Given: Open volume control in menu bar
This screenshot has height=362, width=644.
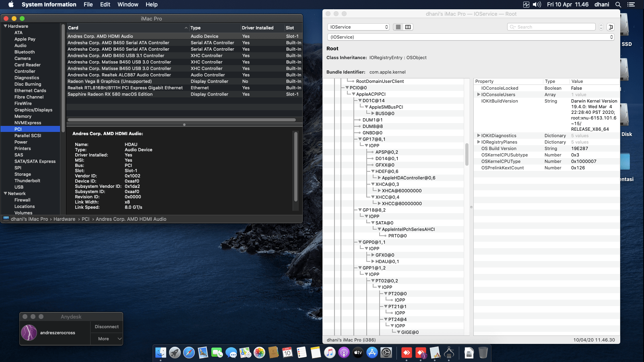Looking at the screenshot, I should pyautogui.click(x=537, y=4).
